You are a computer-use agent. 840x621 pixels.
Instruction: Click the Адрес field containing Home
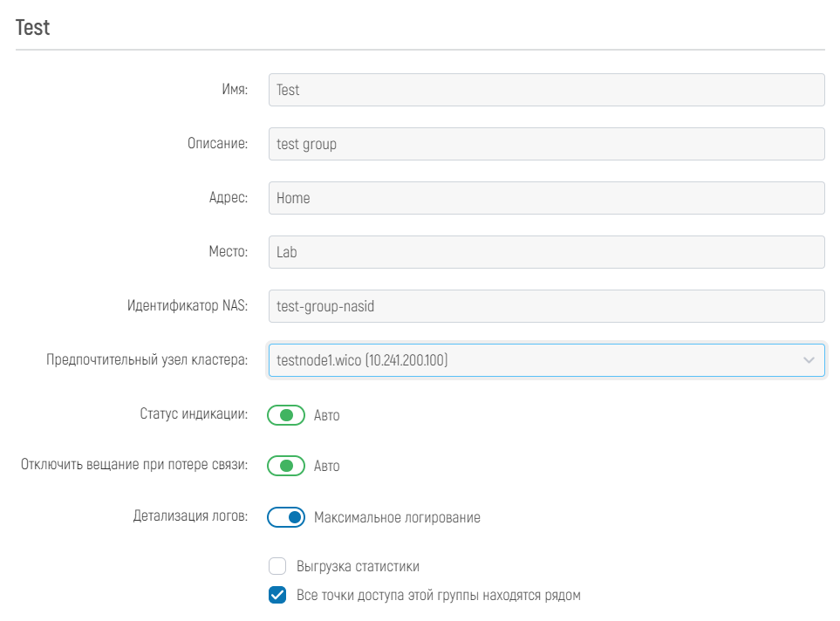pyautogui.click(x=546, y=198)
